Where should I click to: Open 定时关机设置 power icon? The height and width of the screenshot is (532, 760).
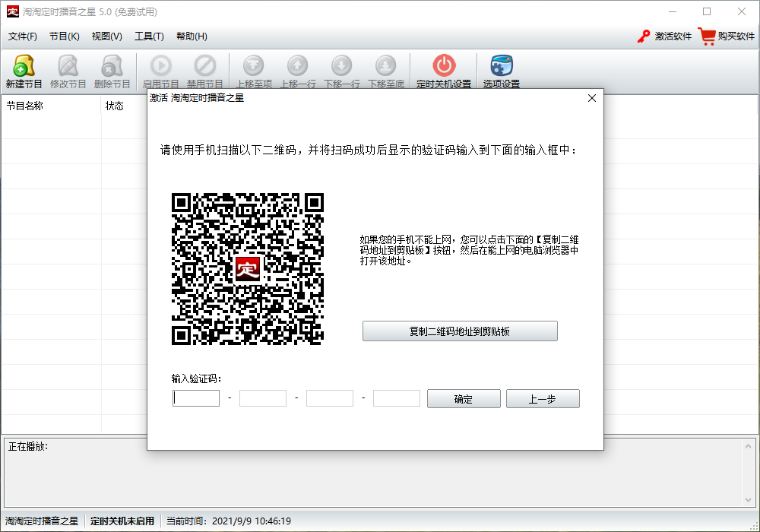point(444,66)
